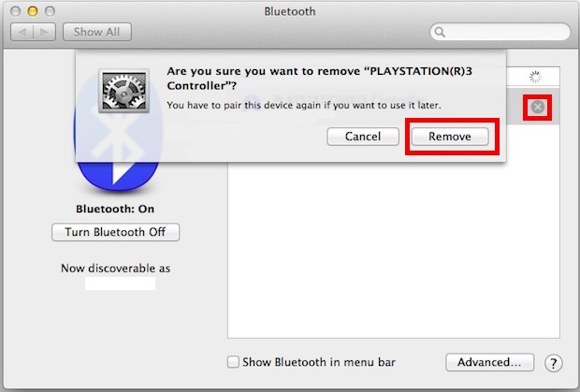Turn Bluetooth Off
Viewport: 580px width, 392px height.
click(115, 232)
